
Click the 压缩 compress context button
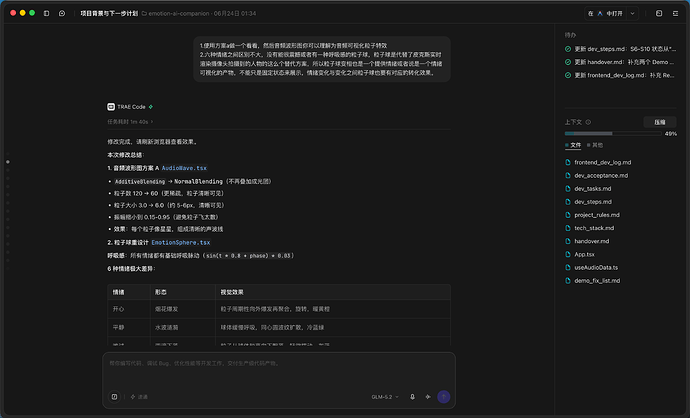click(x=660, y=122)
